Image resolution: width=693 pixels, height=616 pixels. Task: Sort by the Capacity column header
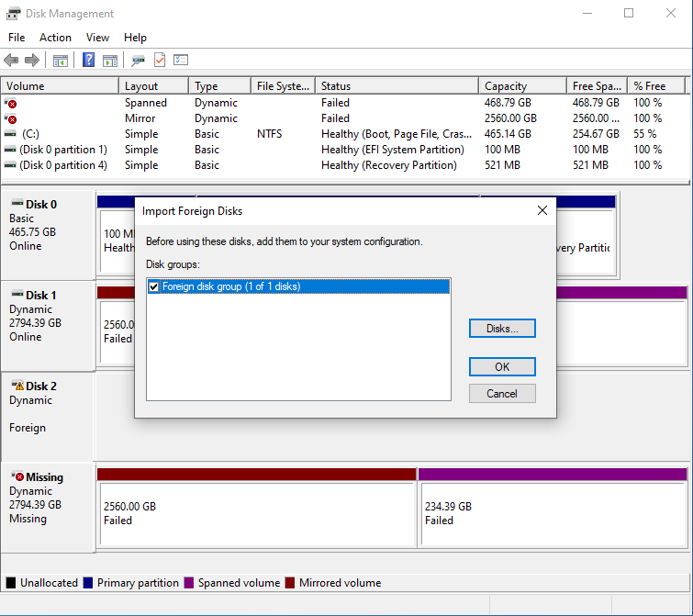click(x=523, y=85)
